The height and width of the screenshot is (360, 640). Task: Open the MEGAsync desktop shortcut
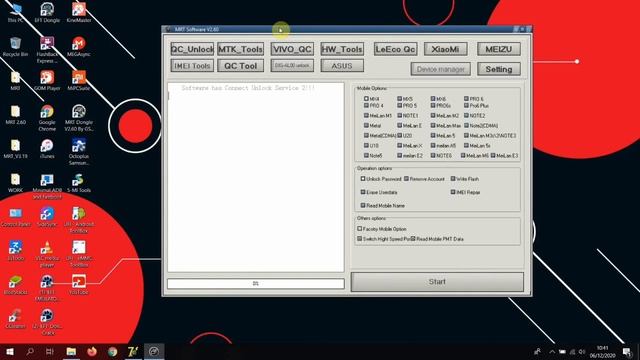pyautogui.click(x=79, y=47)
